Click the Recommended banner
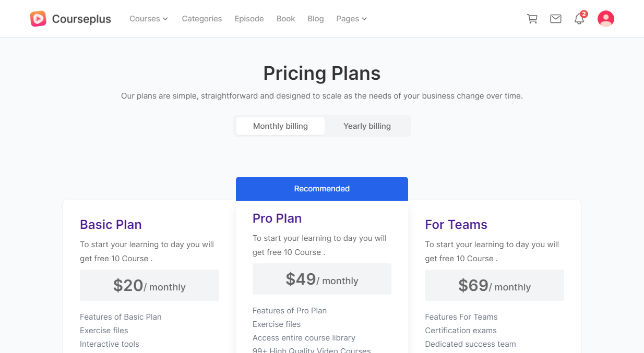This screenshot has height=353, width=644. point(321,189)
